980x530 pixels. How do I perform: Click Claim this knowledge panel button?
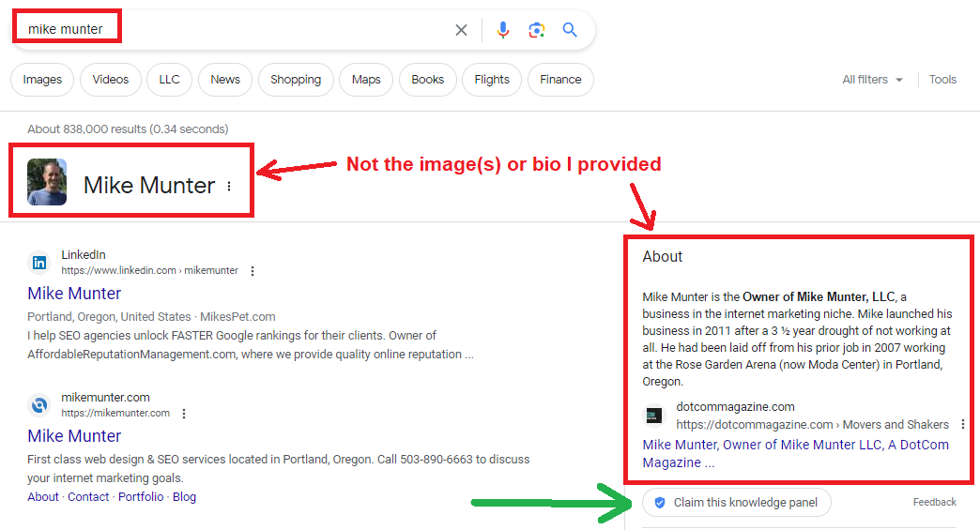(737, 503)
